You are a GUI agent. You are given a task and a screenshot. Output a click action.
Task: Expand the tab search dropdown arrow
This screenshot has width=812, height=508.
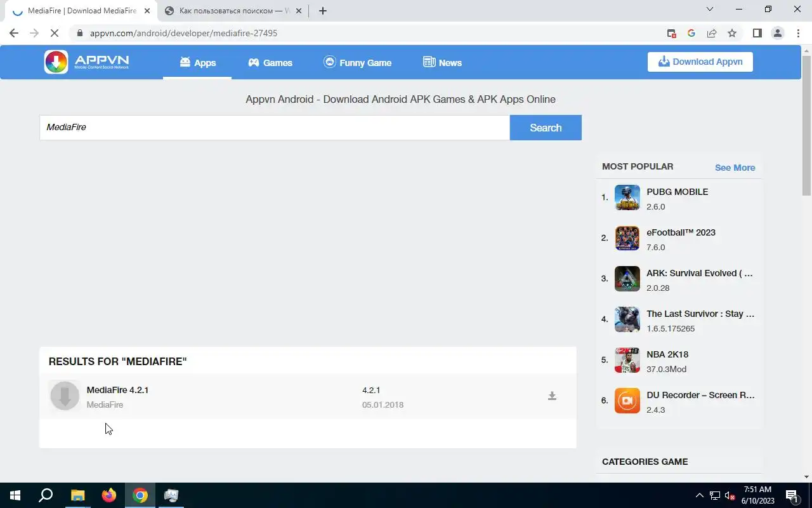[710, 10]
